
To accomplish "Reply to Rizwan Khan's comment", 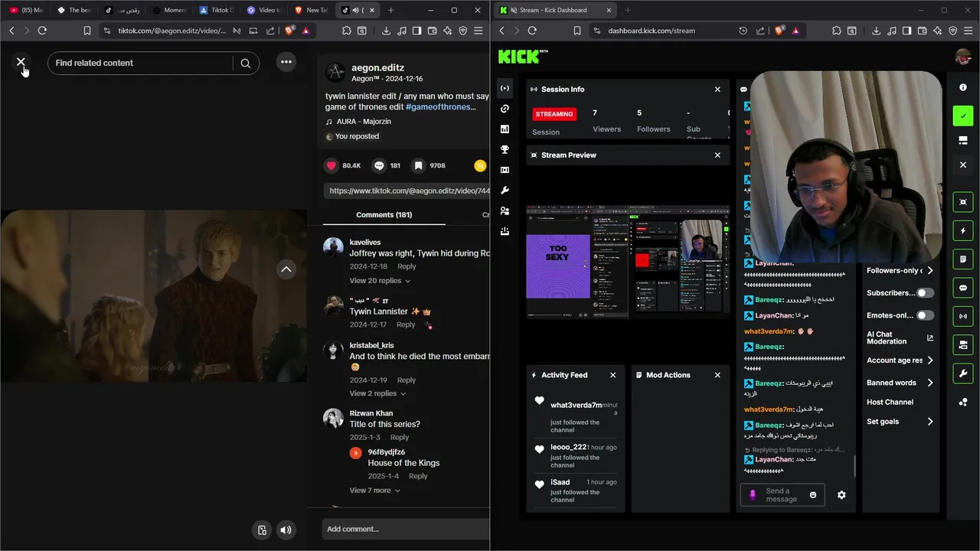I will 400,438.
